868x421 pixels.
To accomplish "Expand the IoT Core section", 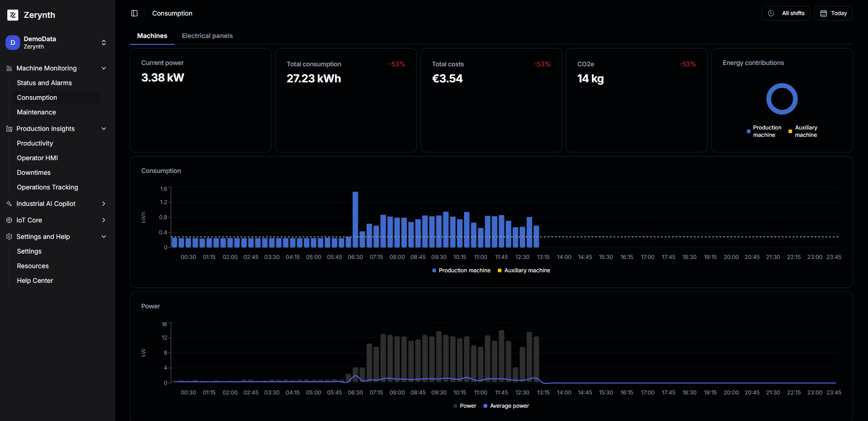I will tap(104, 220).
